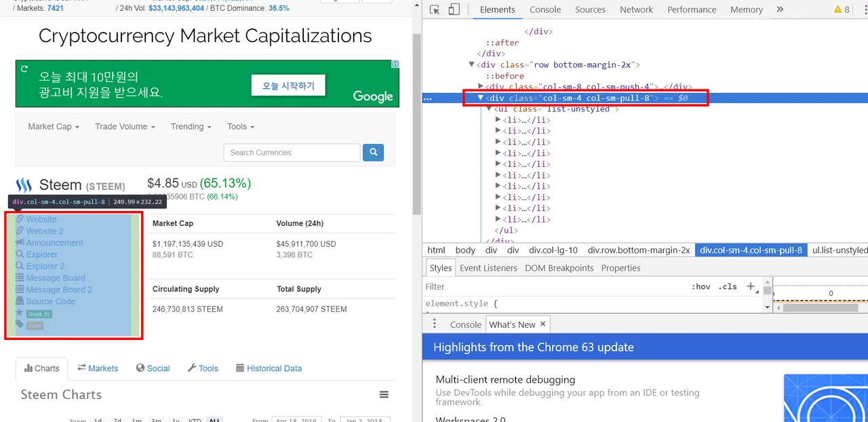The image size is (868, 422).
Task: Switch to the Elements tab
Action: click(x=498, y=9)
